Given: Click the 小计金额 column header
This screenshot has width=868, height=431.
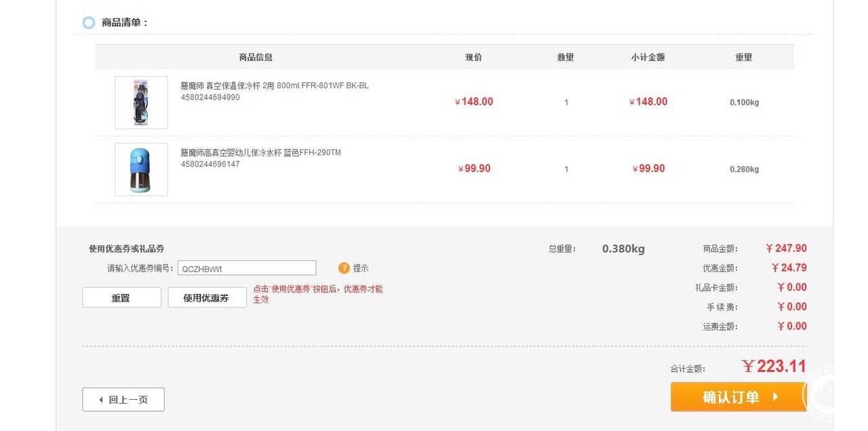Looking at the screenshot, I should point(648,58).
